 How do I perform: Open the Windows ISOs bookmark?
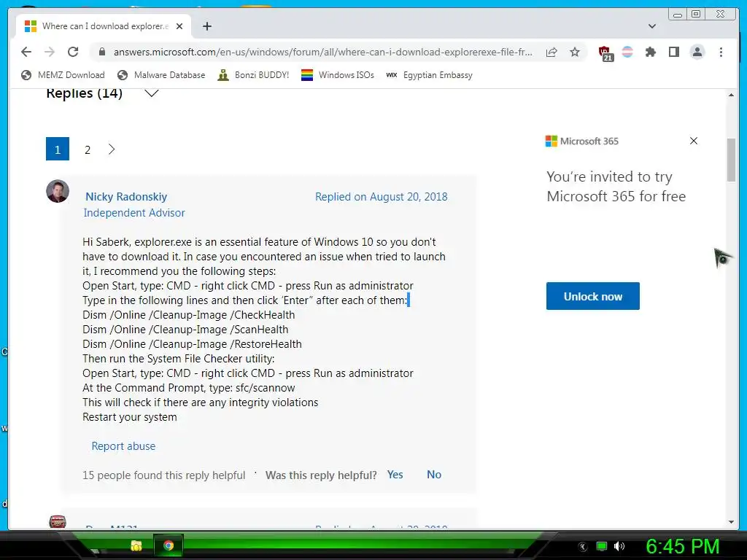point(337,75)
